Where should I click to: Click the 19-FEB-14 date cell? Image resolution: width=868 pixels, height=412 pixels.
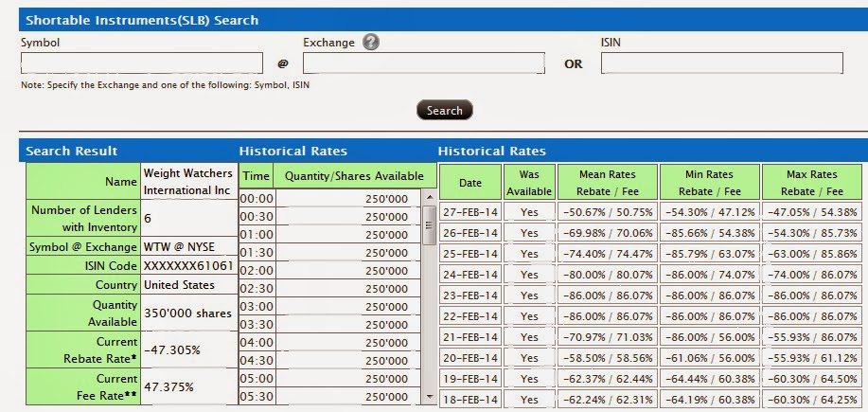click(x=470, y=379)
